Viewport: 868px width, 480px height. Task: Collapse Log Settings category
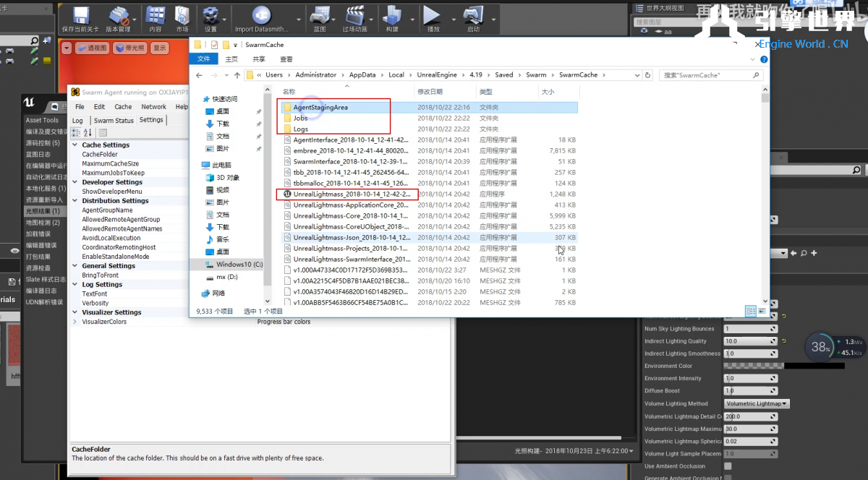(x=75, y=285)
